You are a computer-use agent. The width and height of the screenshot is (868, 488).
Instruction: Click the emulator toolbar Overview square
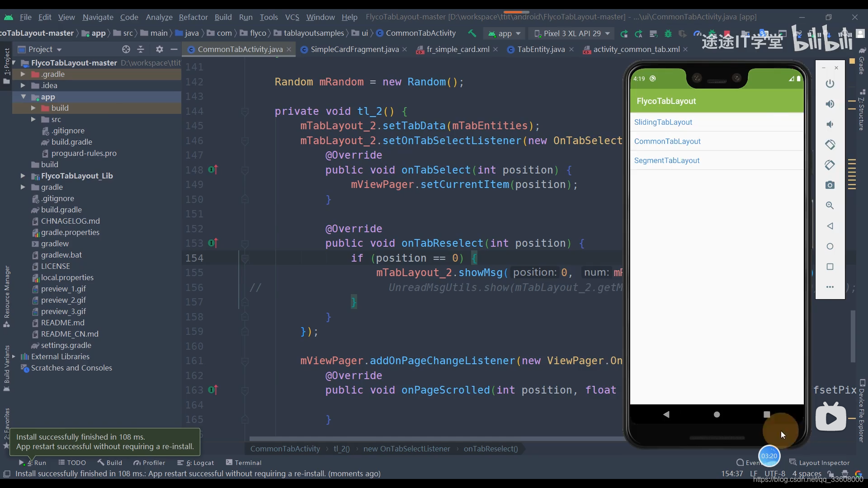pyautogui.click(x=830, y=267)
